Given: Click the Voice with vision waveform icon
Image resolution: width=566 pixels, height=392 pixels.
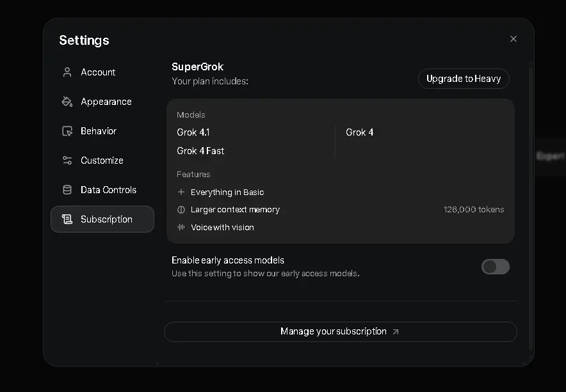Looking at the screenshot, I should [181, 227].
